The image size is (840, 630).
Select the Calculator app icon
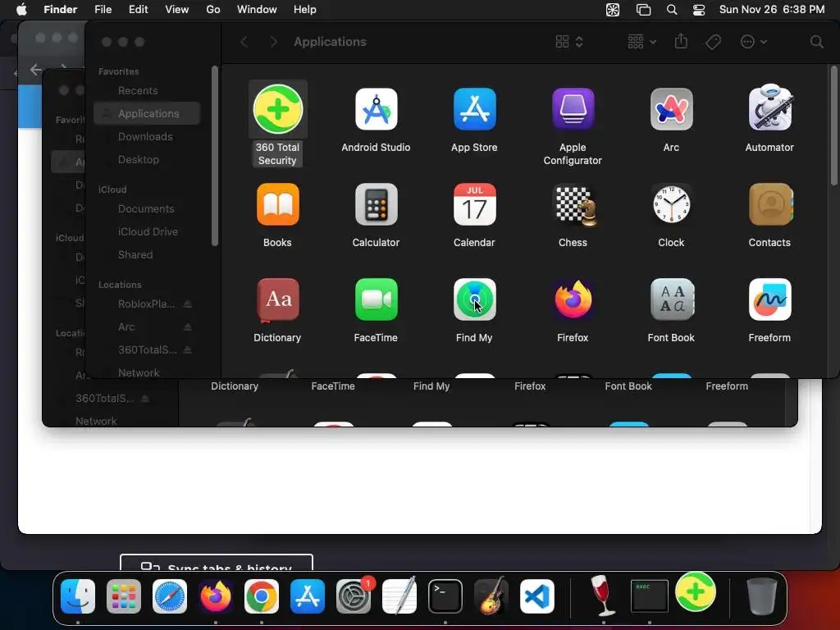[376, 204]
